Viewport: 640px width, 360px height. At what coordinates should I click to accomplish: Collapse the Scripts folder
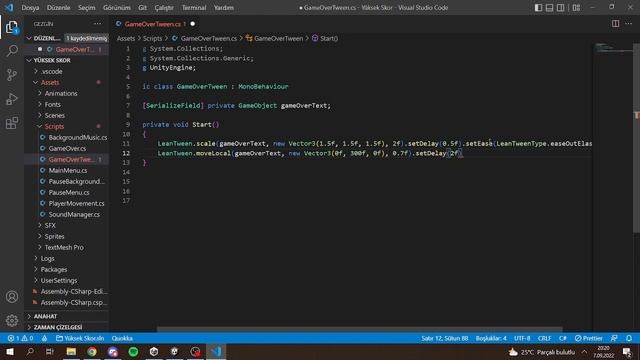pos(67,127)
